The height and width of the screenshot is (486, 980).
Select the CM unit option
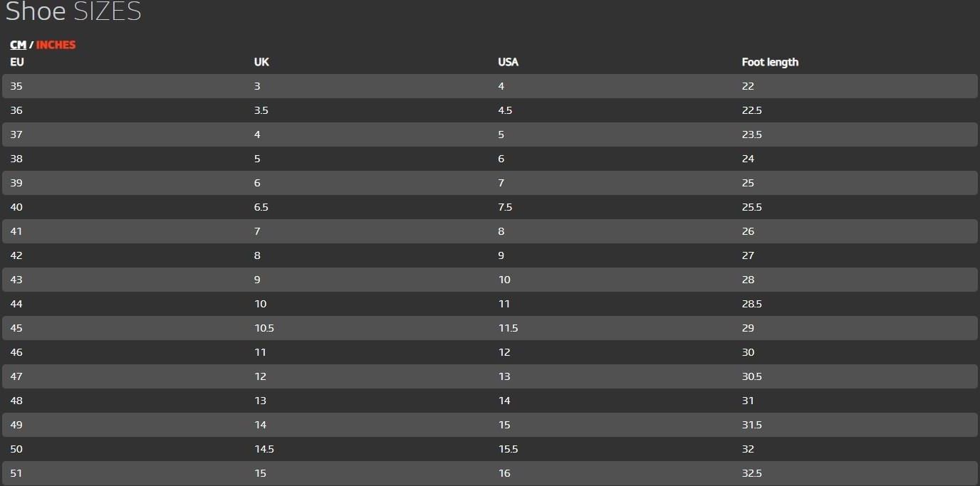(x=18, y=45)
